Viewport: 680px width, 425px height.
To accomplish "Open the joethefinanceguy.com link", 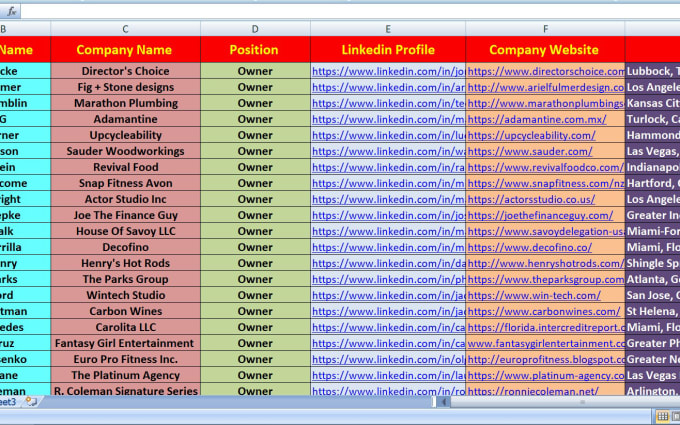I will click(x=540, y=216).
